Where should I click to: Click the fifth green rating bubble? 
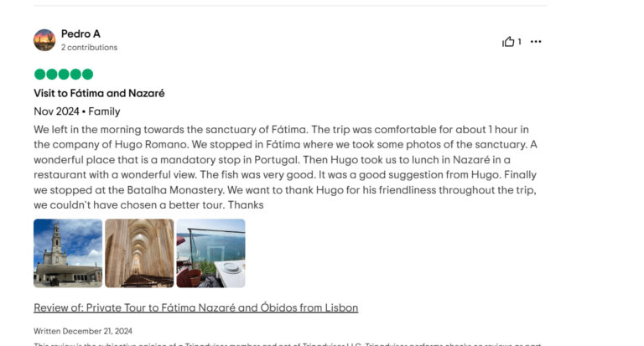pos(87,74)
